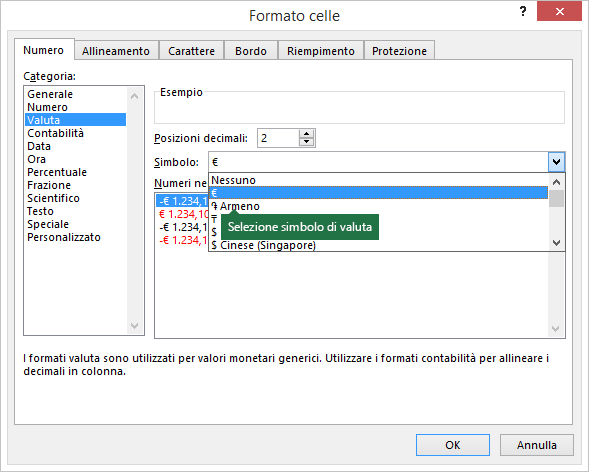Open the Riempimento tab
Image resolution: width=589 pixels, height=472 pixels.
[x=321, y=51]
